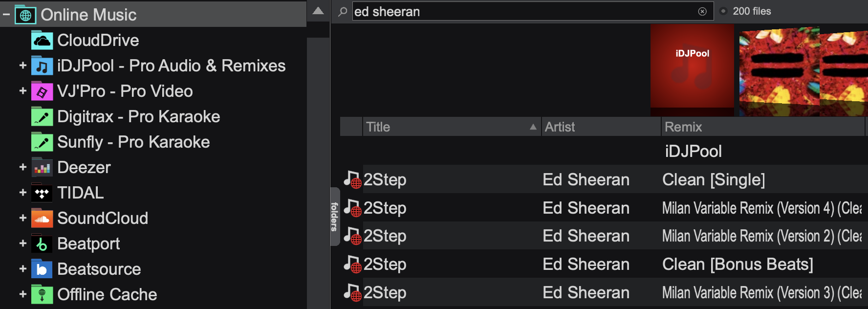
Task: Sort tracks by Title column
Action: tap(450, 127)
